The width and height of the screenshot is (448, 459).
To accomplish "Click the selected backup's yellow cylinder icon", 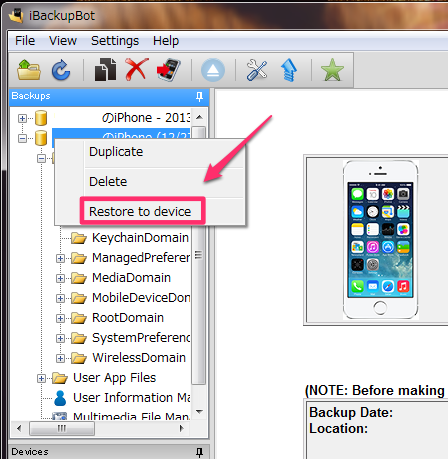I will pos(41,138).
